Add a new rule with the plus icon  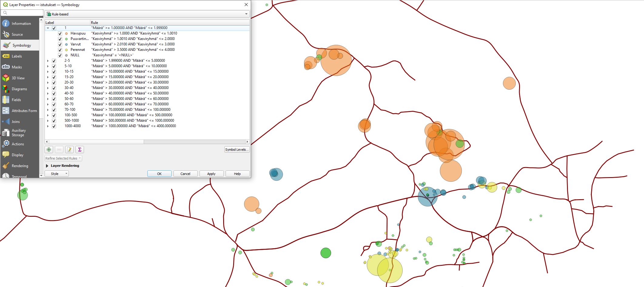point(48,149)
